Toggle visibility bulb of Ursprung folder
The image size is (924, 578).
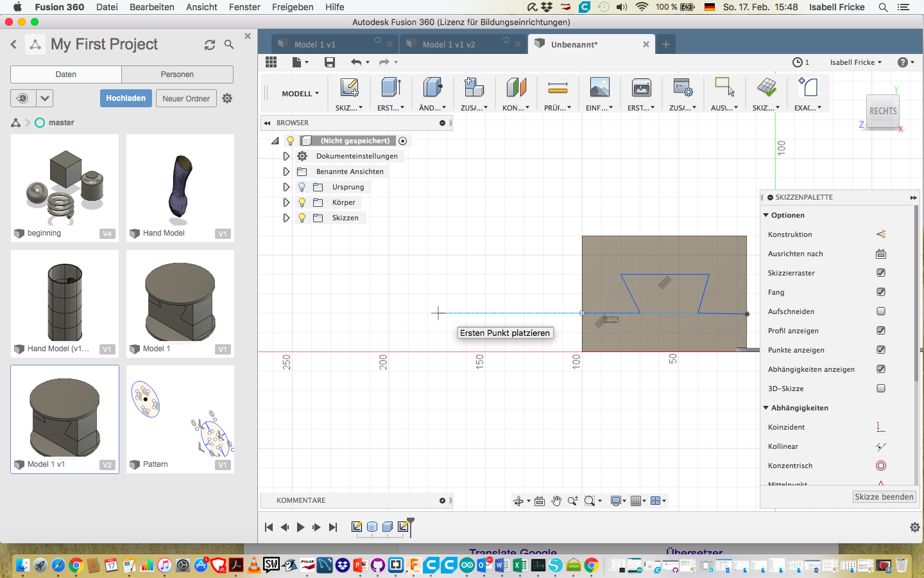click(x=302, y=187)
